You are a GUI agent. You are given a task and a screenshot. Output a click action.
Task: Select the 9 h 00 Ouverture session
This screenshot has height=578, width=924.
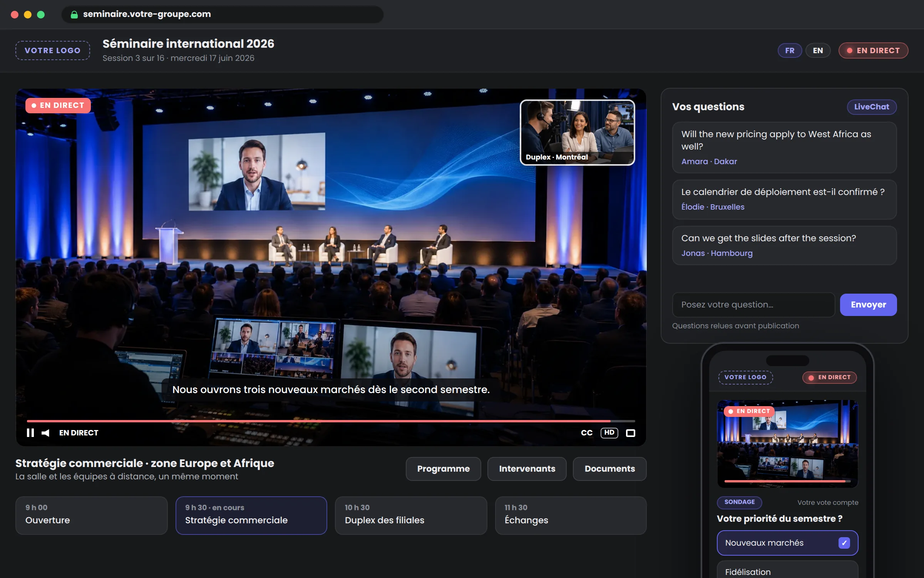(92, 515)
